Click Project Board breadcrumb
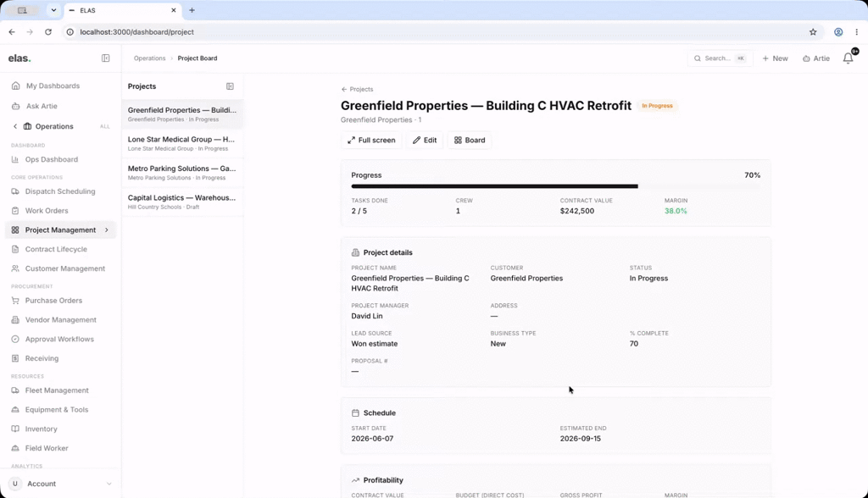Viewport: 868px width, 498px height. [197, 58]
